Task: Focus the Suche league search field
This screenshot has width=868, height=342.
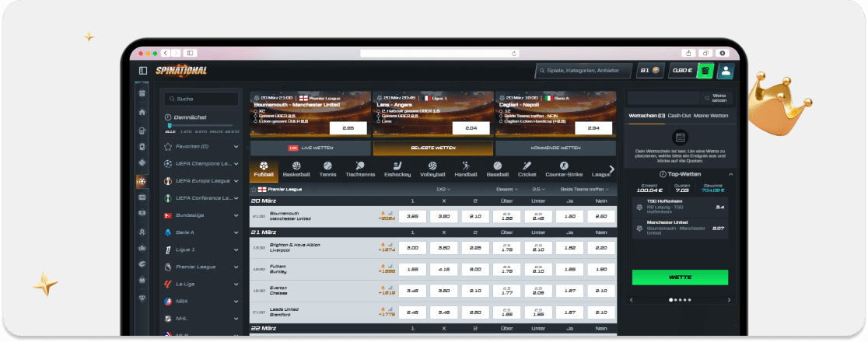Action: click(x=201, y=99)
